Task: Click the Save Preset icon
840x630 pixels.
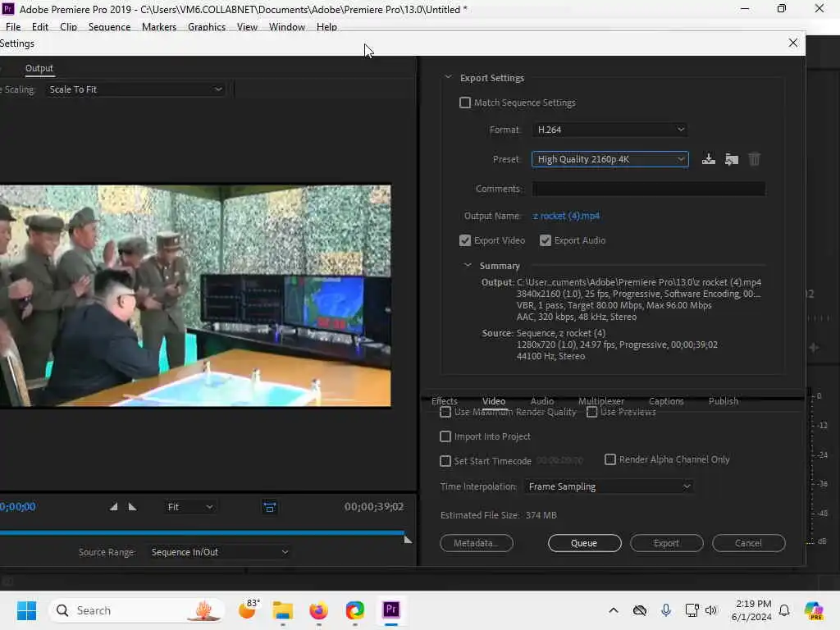Action: coord(708,159)
